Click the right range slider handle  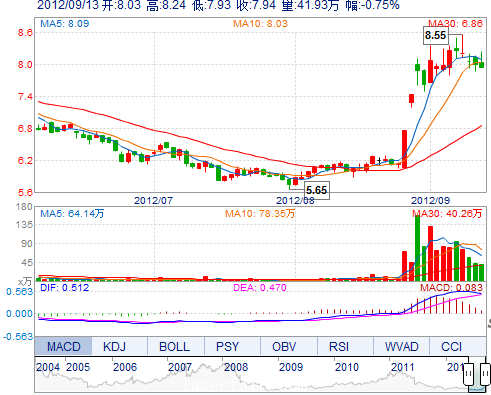pyautogui.click(x=485, y=373)
